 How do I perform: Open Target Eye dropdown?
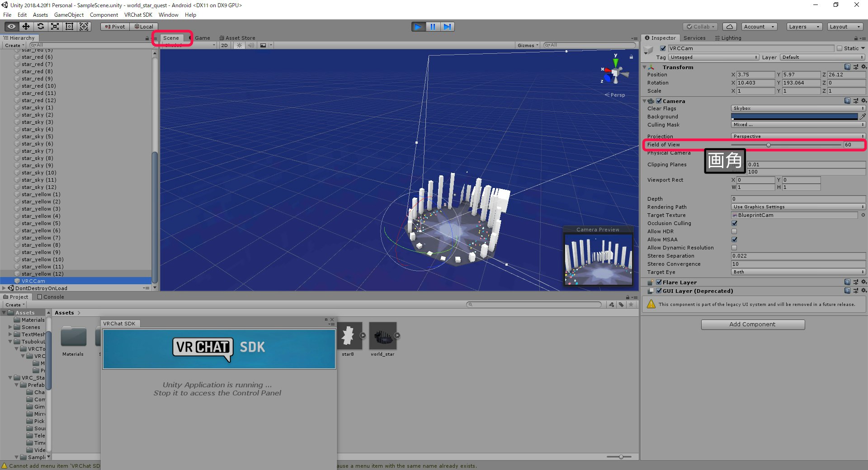pos(798,272)
